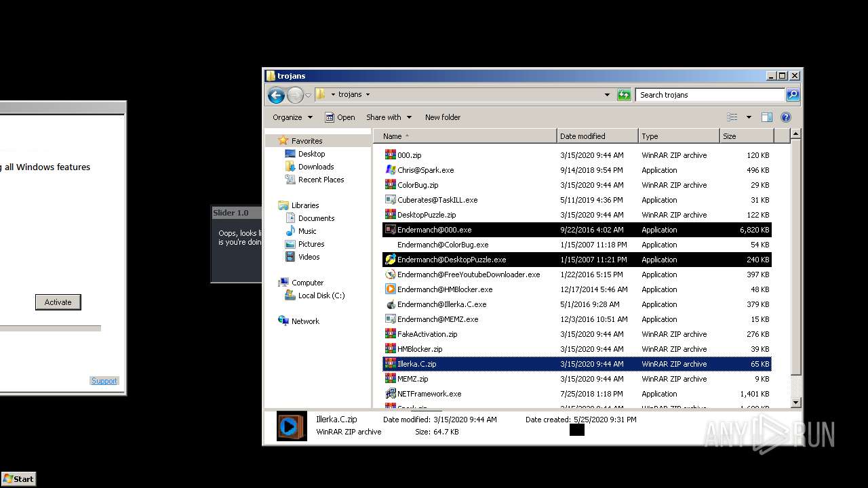Screen dimensions: 868x488
Task: Select the Endermanch@DesktopPuzzle.exe icon
Action: [x=390, y=260]
